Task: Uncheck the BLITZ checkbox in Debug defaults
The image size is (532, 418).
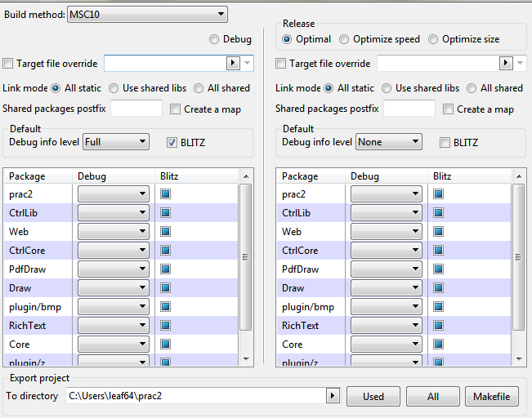Action: 172,142
